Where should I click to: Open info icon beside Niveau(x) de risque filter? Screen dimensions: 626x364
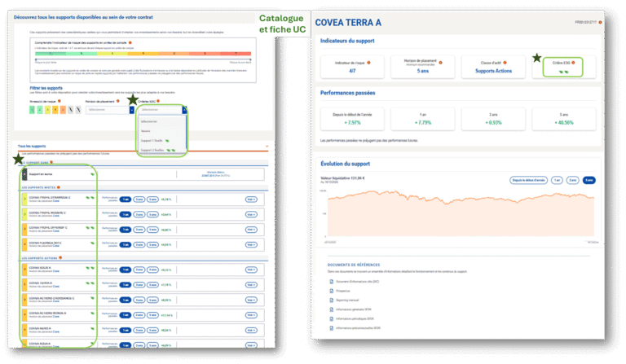(59, 101)
